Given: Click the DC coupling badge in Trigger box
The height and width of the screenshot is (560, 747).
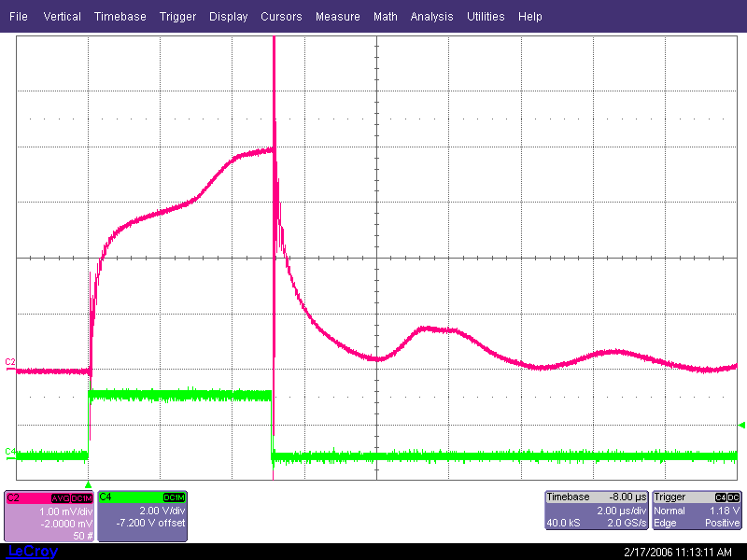Looking at the screenshot, I should tap(734, 497).
